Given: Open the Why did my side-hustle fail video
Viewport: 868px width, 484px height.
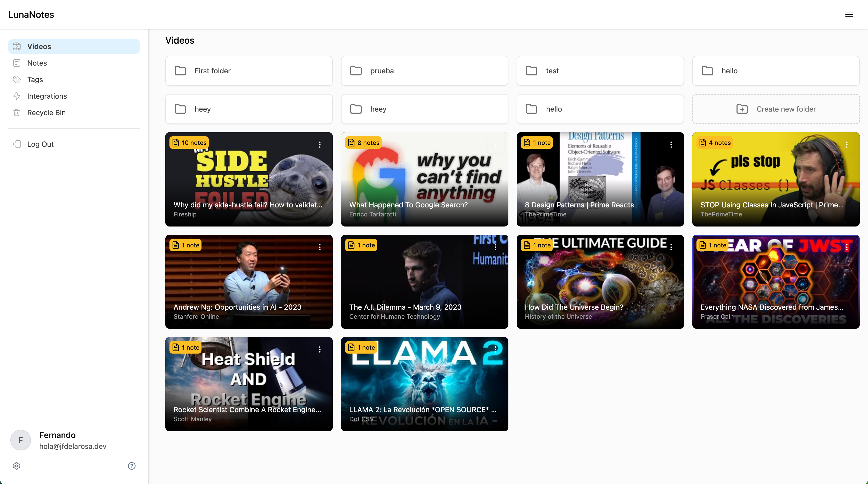Looking at the screenshot, I should click(x=249, y=179).
